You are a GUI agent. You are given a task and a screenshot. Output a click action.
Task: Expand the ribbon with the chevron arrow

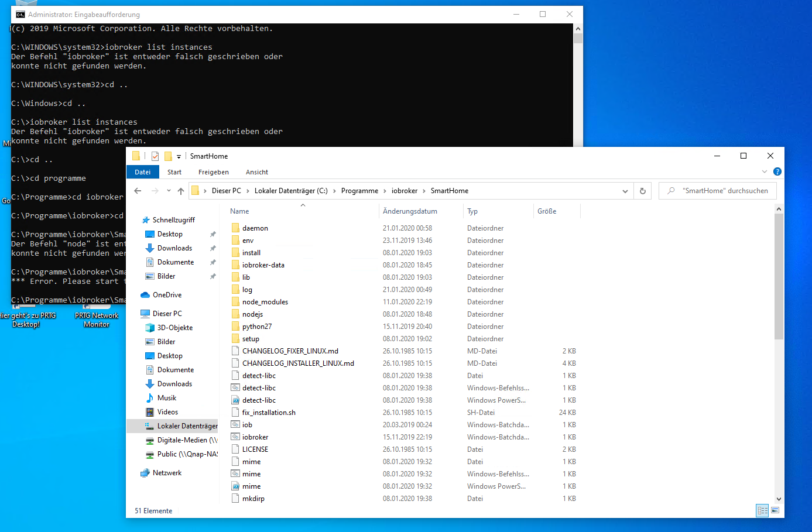pyautogui.click(x=764, y=171)
